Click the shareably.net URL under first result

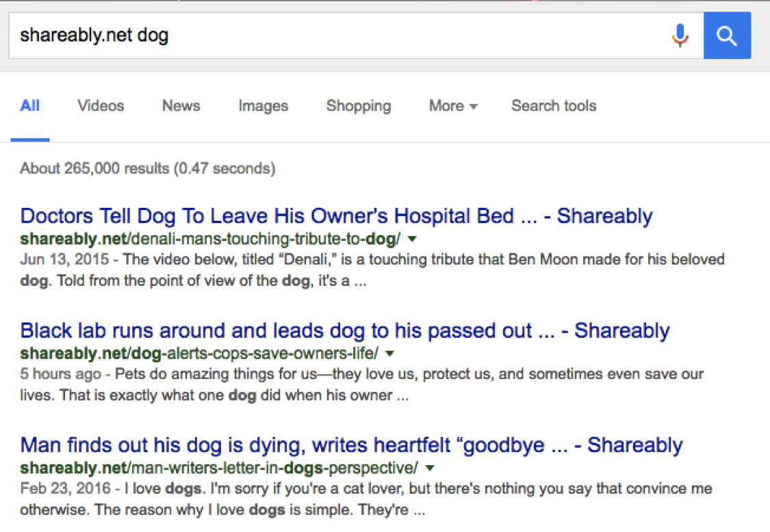[205, 239]
